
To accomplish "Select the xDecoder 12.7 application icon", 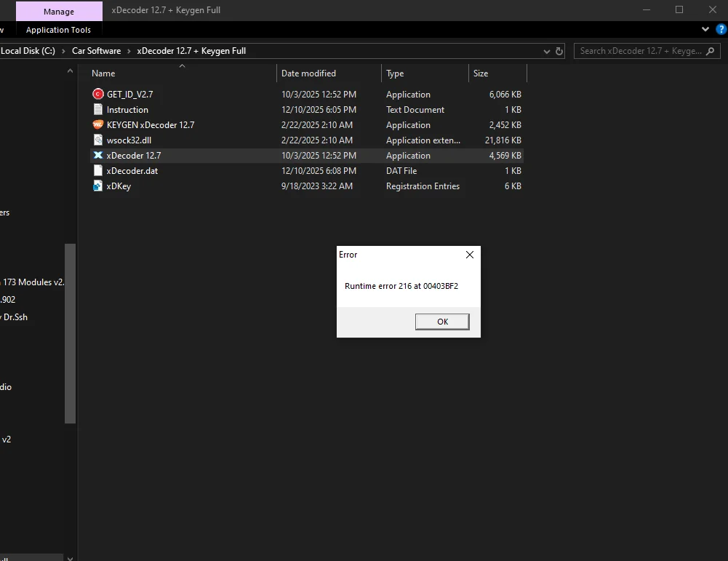I will click(x=98, y=155).
